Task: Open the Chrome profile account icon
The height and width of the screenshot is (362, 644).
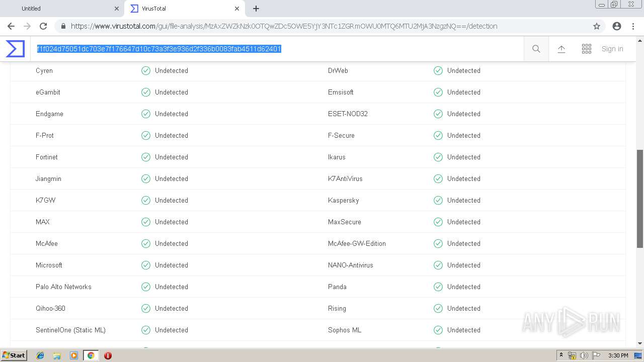Action: [x=617, y=26]
